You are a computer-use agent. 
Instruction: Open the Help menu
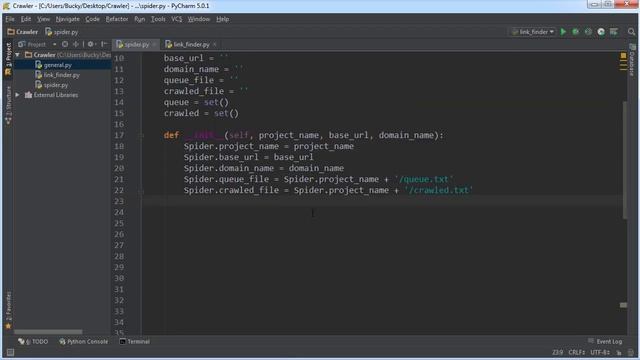pos(222,19)
